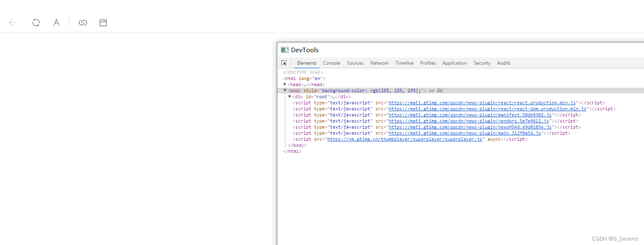Screen dimensions: 644x245
Task: Click the font size A icon
Action: pyautogui.click(x=56, y=23)
